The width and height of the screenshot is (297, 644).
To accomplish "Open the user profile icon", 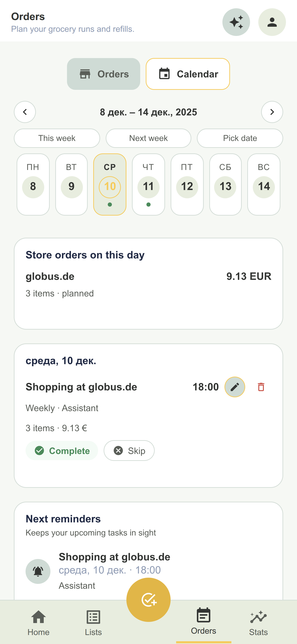I will pos(272,22).
